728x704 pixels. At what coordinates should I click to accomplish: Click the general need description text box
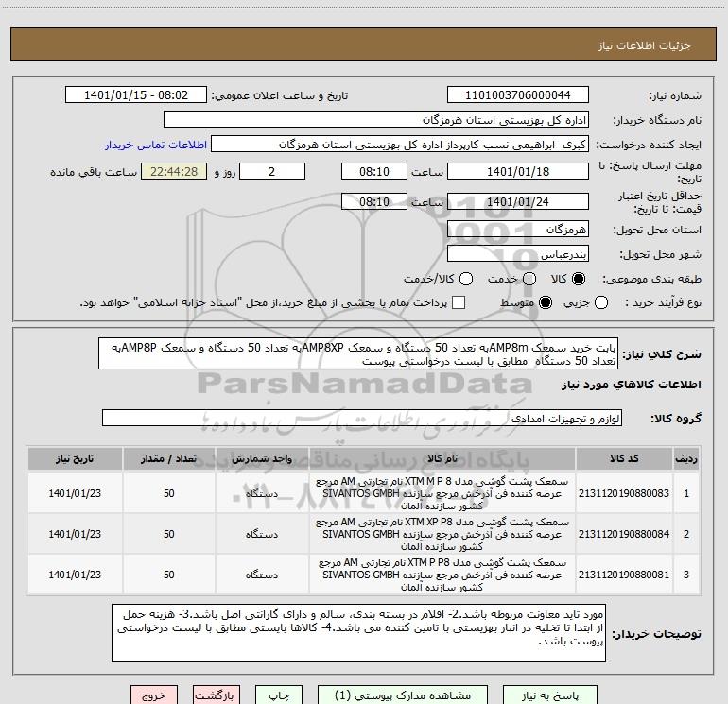(x=358, y=353)
